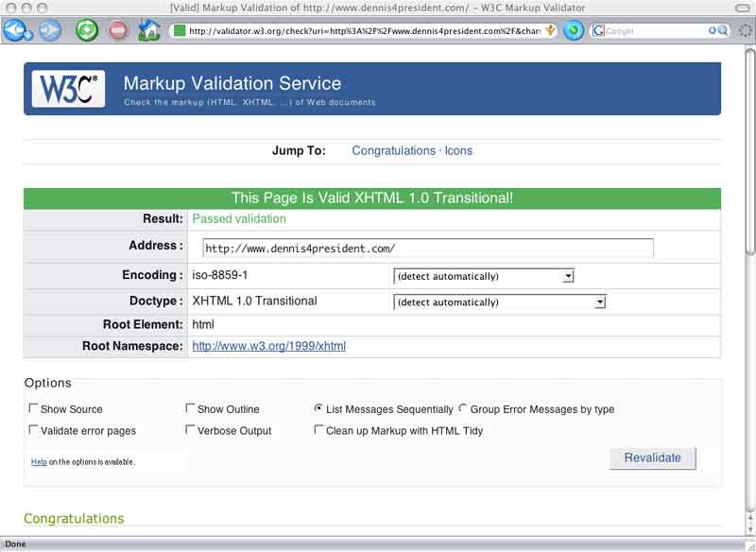Viewport: 756px width, 552px height.
Task: Enable the Show Source checkbox
Action: (33, 408)
